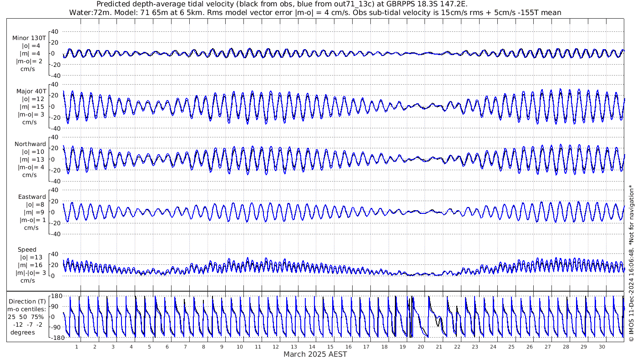
Task: Click day '1' on the date axis
Action: [77, 347]
